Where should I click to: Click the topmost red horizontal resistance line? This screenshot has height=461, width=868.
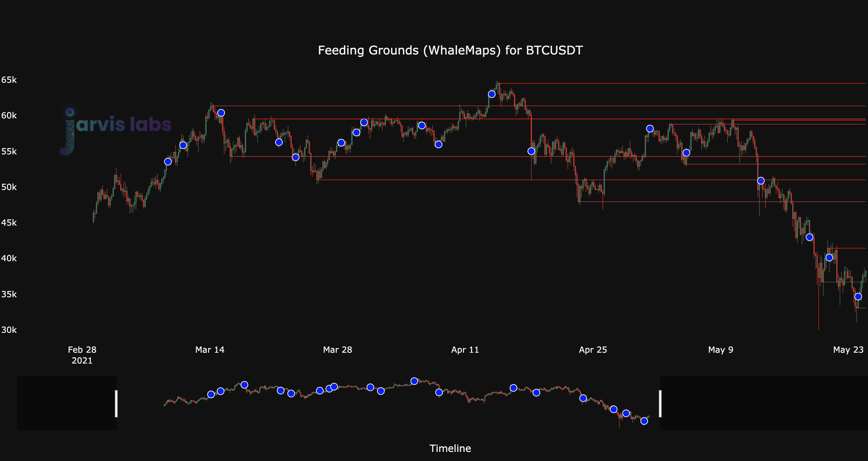pyautogui.click(x=681, y=83)
